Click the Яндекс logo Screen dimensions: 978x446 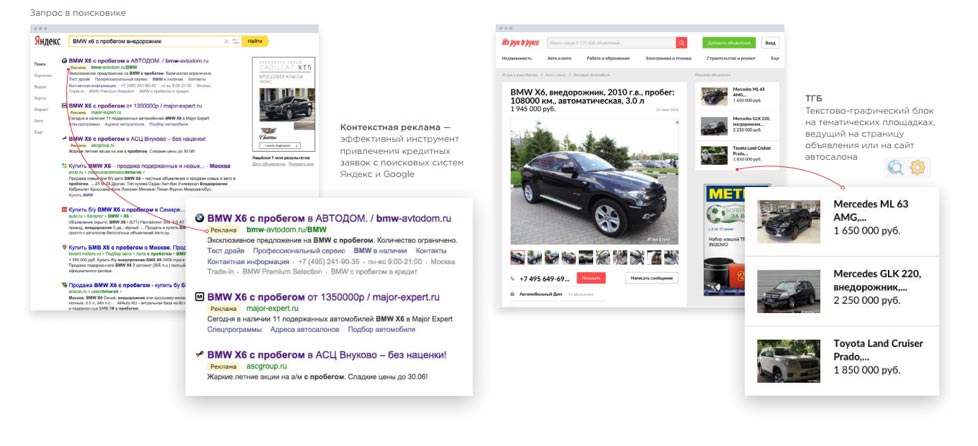coord(47,42)
